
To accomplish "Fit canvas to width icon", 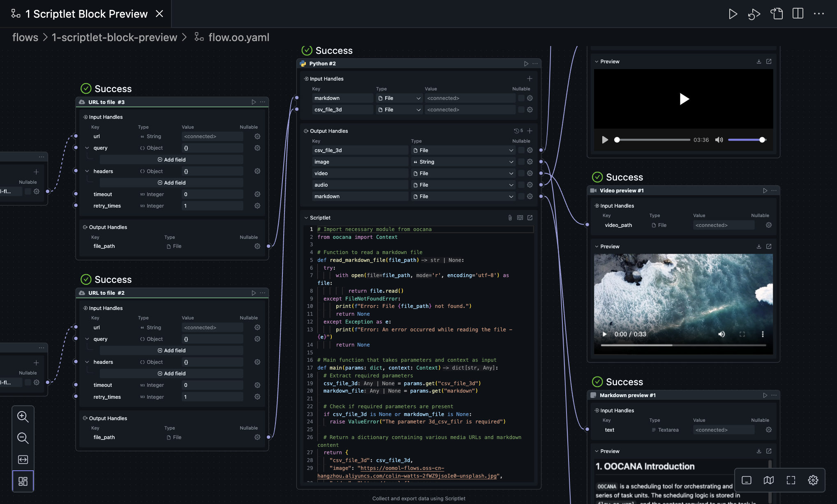I will pos(23,459).
